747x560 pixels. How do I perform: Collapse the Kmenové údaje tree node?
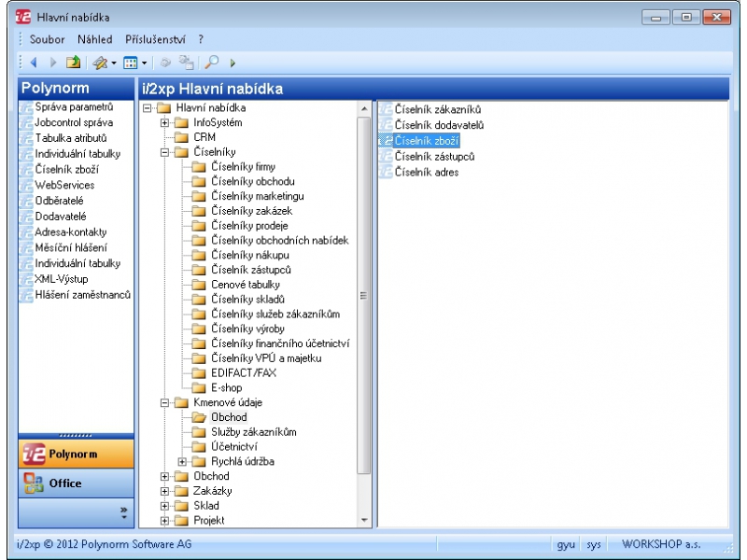(164, 403)
